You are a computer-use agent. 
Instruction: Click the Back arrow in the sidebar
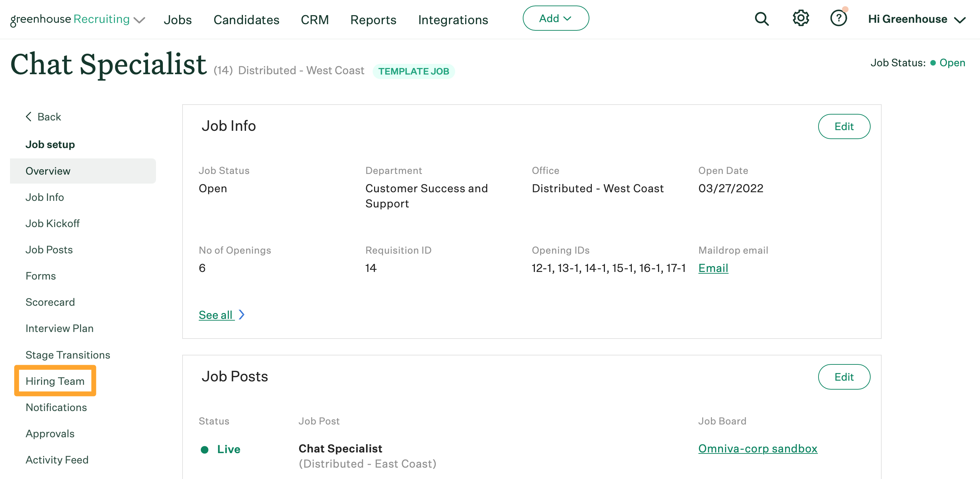point(29,116)
